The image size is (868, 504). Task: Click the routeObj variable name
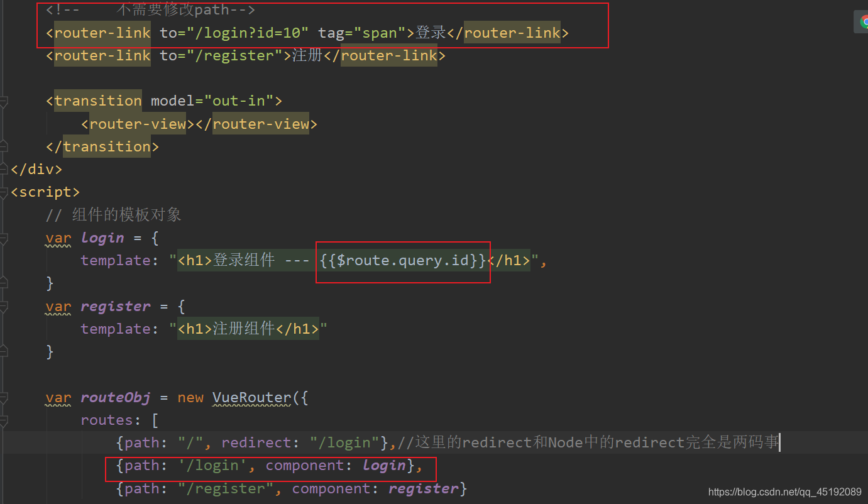116,398
